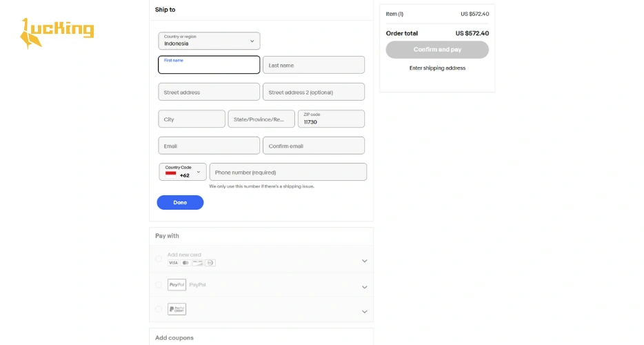The width and height of the screenshot is (644, 345).
Task: Focus the First name field
Action: [x=209, y=65]
